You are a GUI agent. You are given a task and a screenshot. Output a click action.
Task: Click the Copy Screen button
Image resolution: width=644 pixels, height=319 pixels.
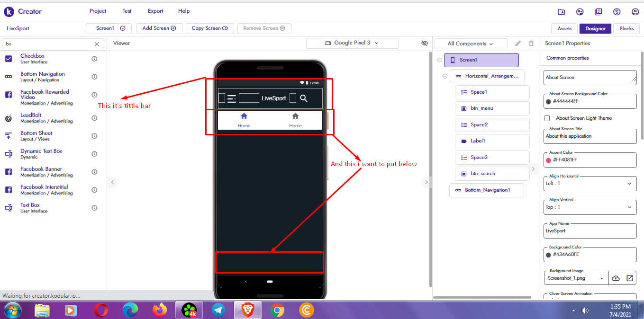210,28
